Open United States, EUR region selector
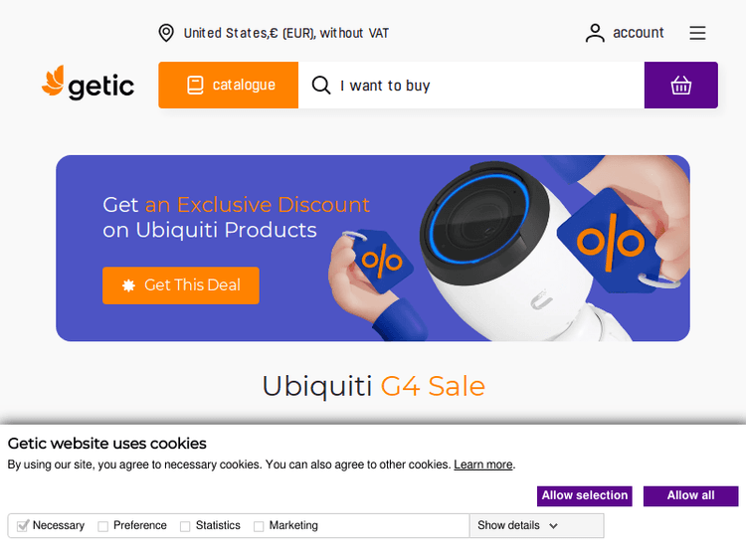This screenshot has height=560, width=746. point(285,33)
